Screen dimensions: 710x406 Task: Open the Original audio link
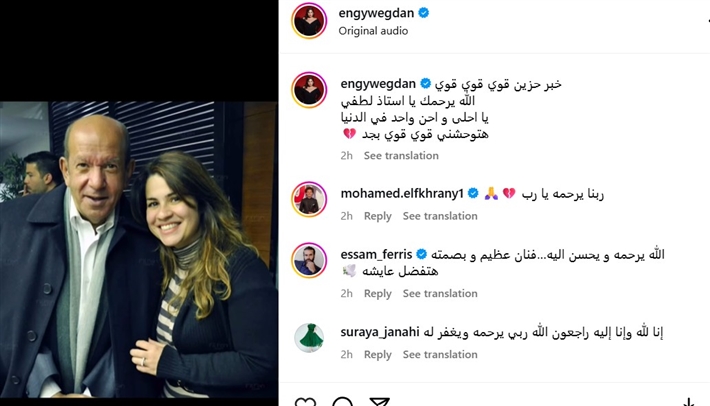[373, 31]
